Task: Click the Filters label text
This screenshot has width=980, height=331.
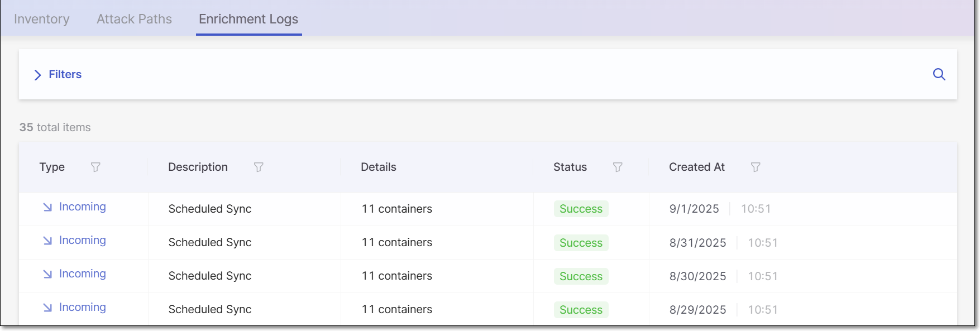Action: point(65,74)
